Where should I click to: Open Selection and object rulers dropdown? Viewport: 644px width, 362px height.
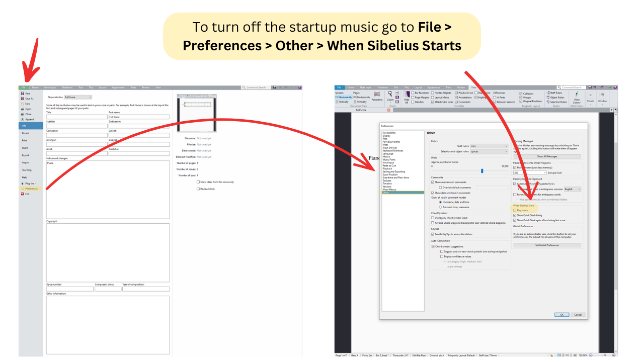tap(489, 151)
